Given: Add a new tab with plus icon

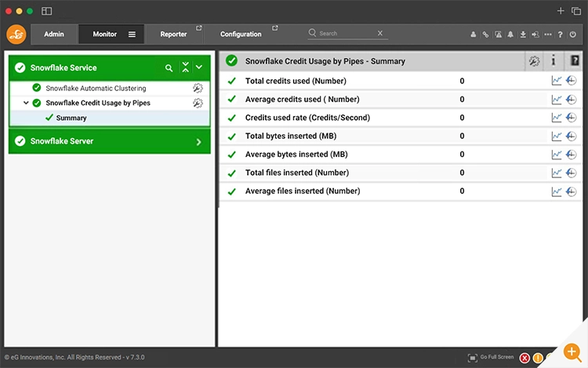Looking at the screenshot, I should click(561, 11).
